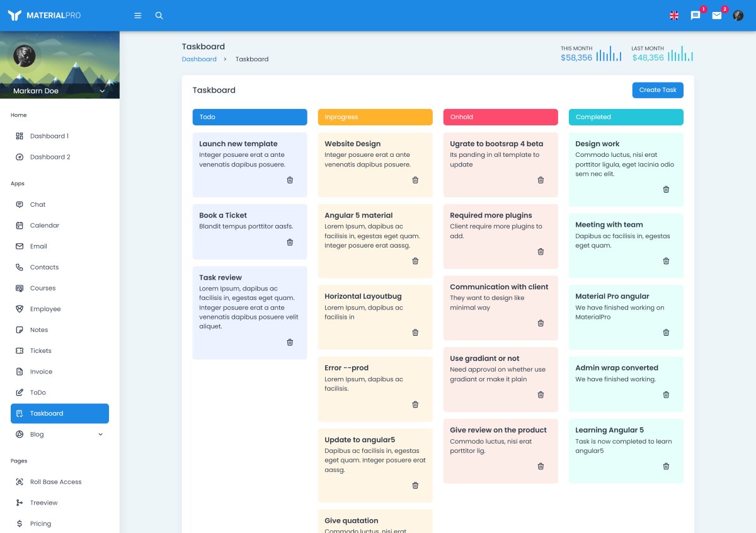Open Calendar in the sidebar

[x=45, y=226]
